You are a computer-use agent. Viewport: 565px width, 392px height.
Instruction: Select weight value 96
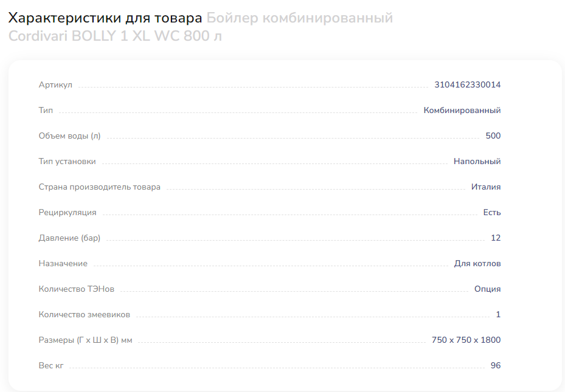click(496, 365)
